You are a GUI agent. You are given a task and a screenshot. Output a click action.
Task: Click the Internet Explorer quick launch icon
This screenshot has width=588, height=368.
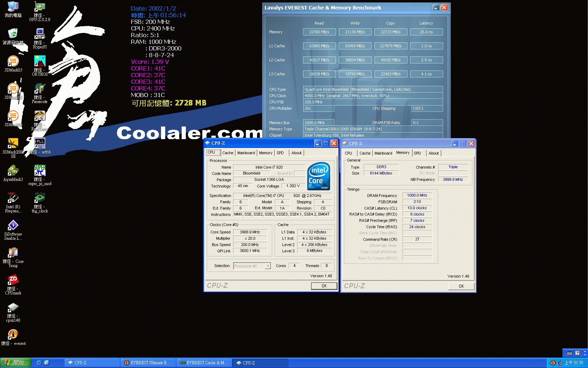pyautogui.click(x=38, y=363)
